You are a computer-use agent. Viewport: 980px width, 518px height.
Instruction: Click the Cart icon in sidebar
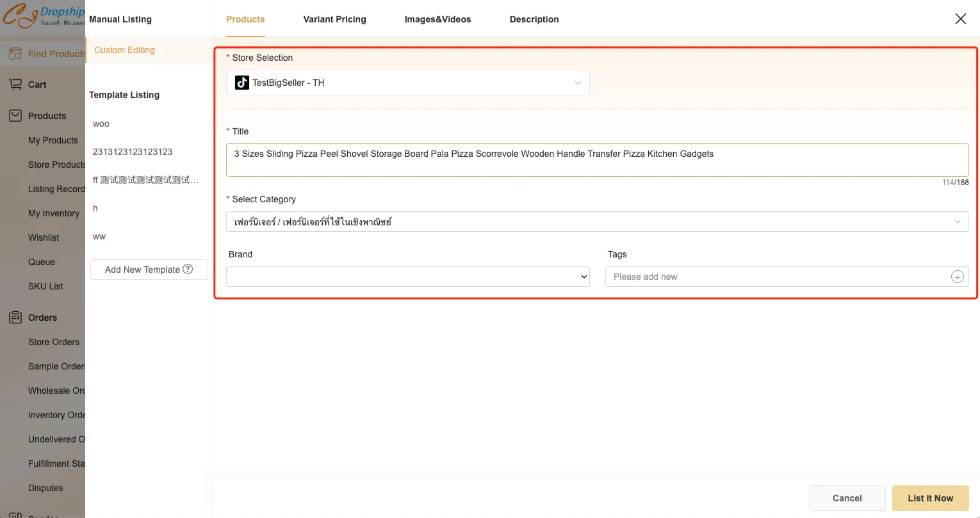click(x=15, y=85)
